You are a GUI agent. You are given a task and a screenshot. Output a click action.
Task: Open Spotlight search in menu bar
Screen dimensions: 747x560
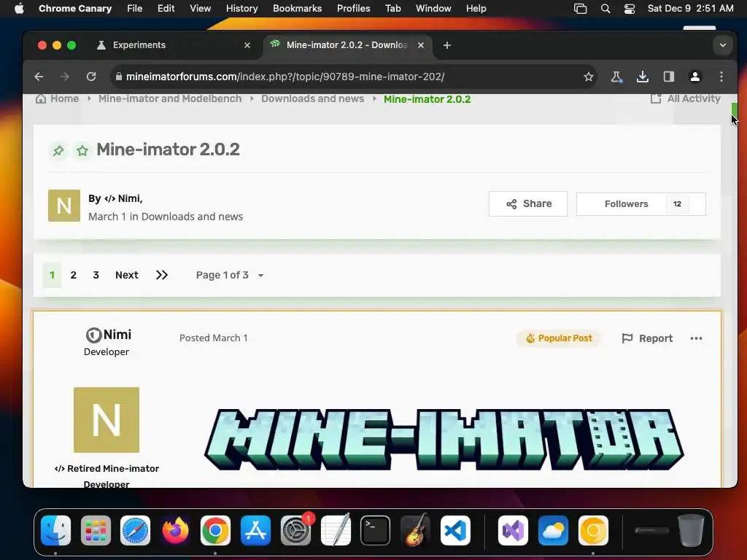point(605,8)
